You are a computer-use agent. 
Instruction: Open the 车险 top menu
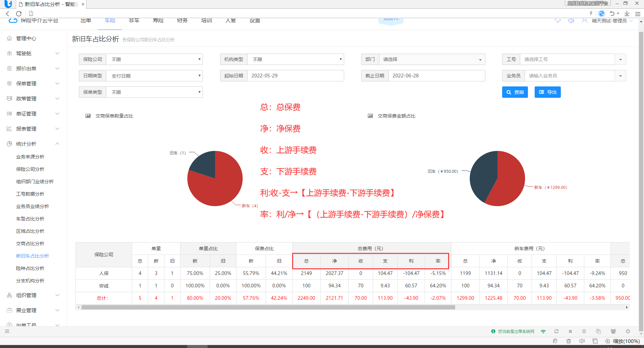coord(110,20)
